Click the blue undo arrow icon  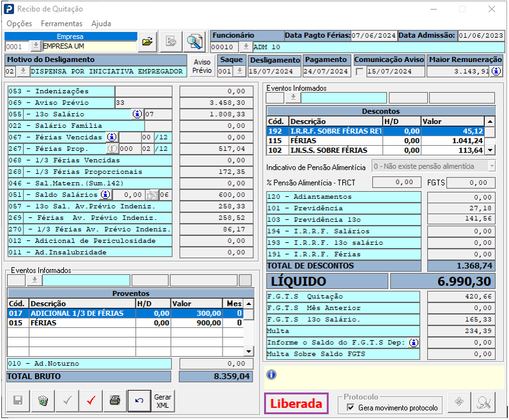pos(139,401)
